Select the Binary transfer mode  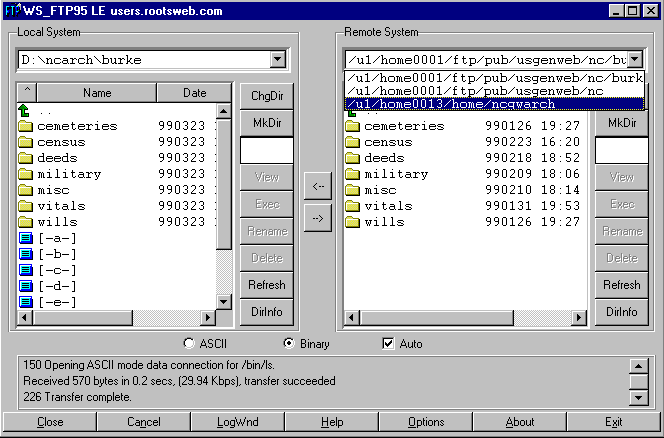[289, 344]
